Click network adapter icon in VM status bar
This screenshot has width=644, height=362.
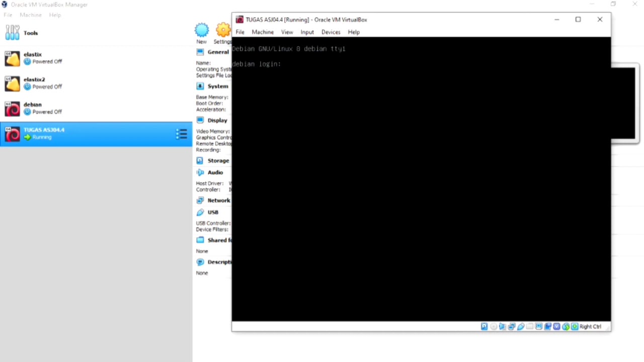click(x=512, y=326)
